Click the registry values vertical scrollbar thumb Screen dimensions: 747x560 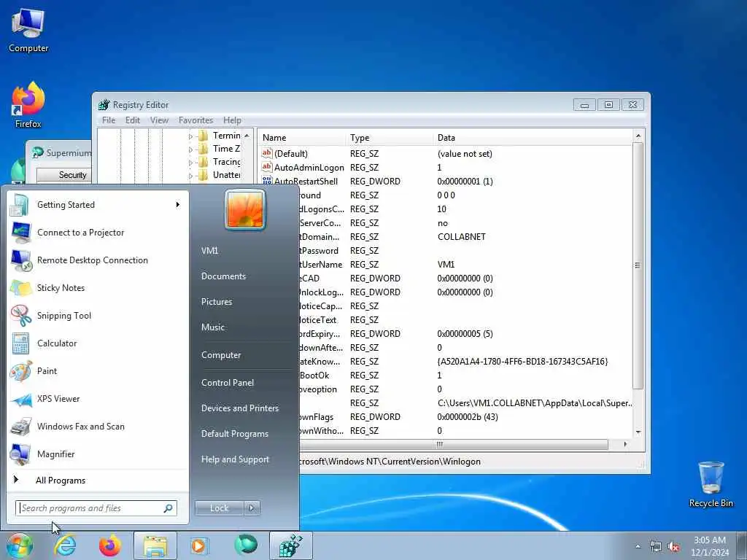click(x=638, y=265)
